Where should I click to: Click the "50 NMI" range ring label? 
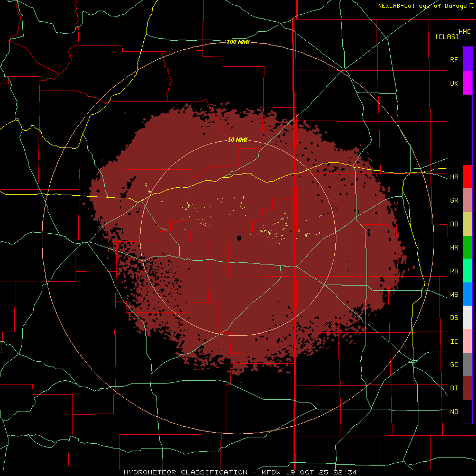point(237,140)
